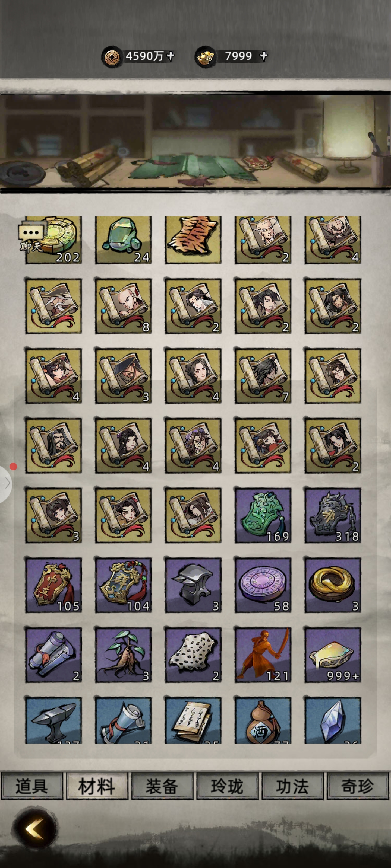Open the 功法 tab

click(292, 786)
